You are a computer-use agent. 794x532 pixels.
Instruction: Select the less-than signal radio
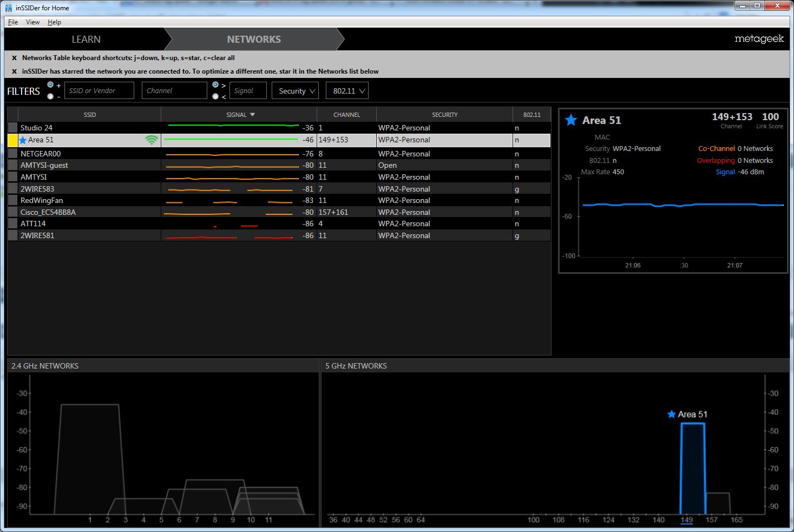click(215, 96)
